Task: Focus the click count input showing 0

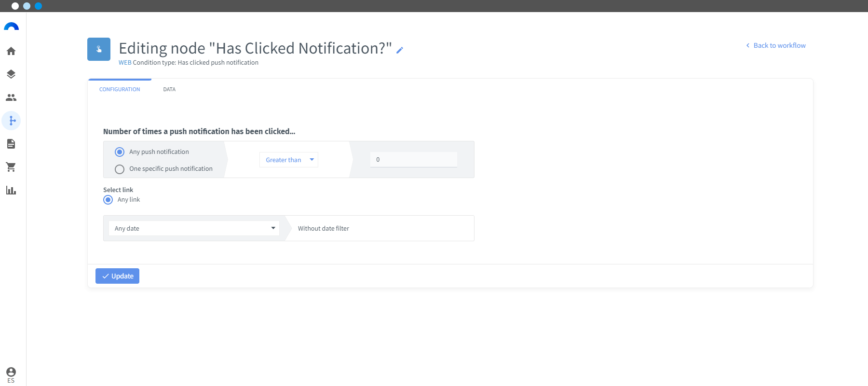Action: coord(414,160)
